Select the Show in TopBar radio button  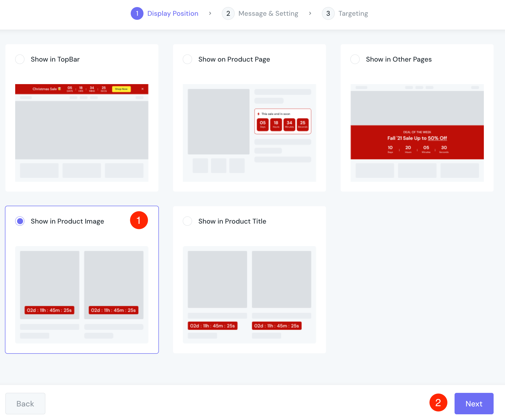(20, 59)
